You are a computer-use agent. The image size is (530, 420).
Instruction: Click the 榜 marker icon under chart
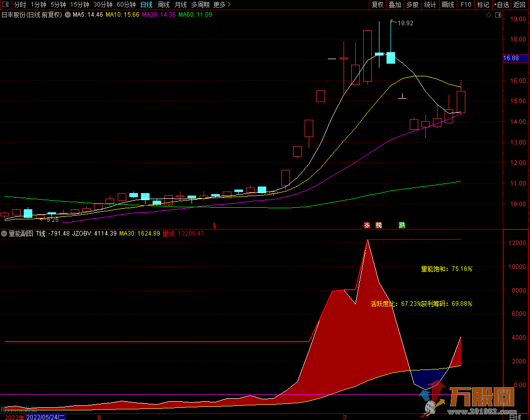coord(378,225)
